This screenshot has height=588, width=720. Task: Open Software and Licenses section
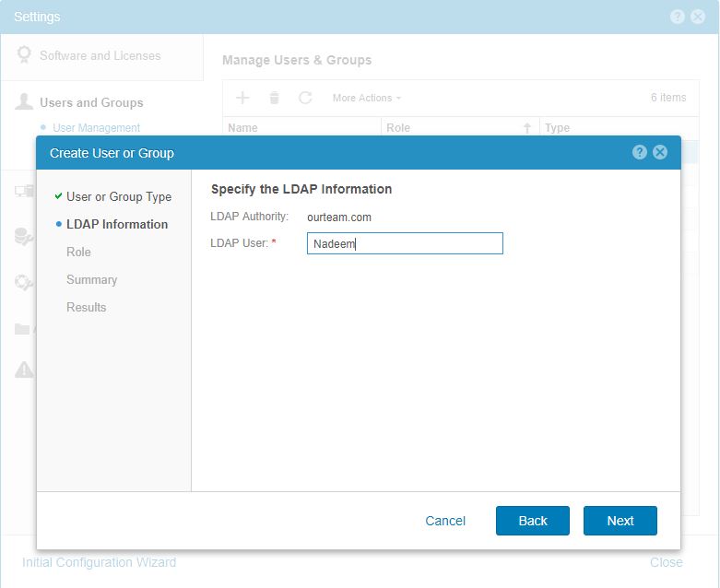[100, 55]
